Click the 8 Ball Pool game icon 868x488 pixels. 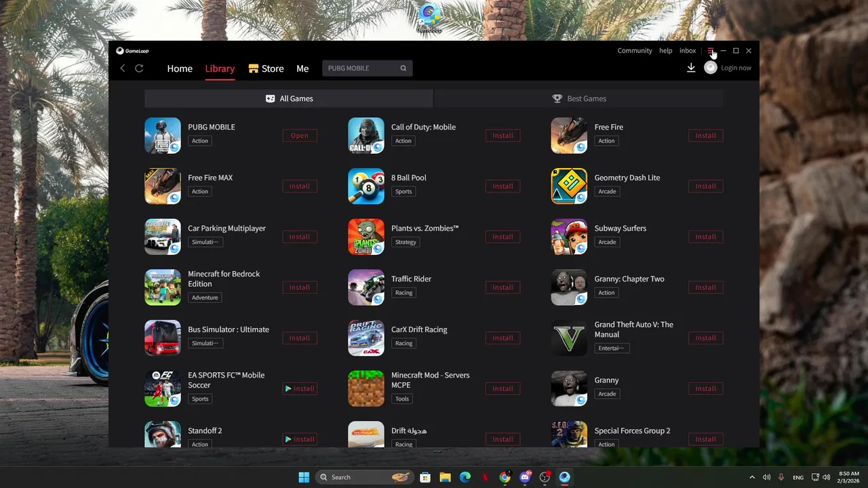point(366,186)
